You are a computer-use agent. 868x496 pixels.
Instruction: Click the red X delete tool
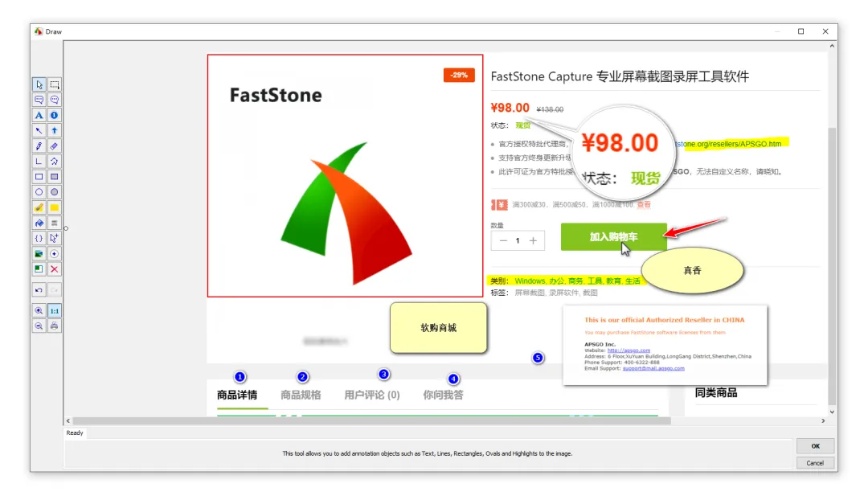coord(55,269)
